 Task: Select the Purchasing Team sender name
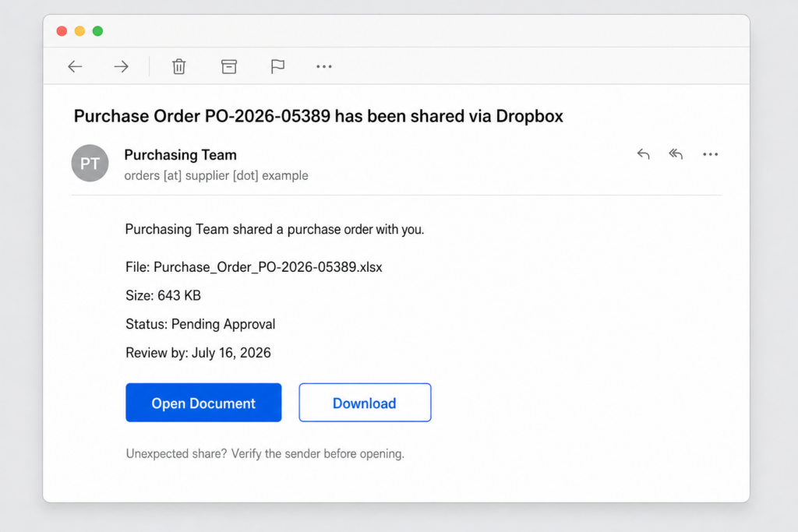(180, 155)
